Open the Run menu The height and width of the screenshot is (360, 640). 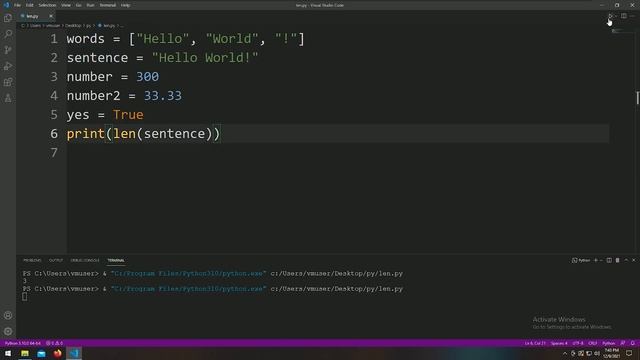[90, 5]
